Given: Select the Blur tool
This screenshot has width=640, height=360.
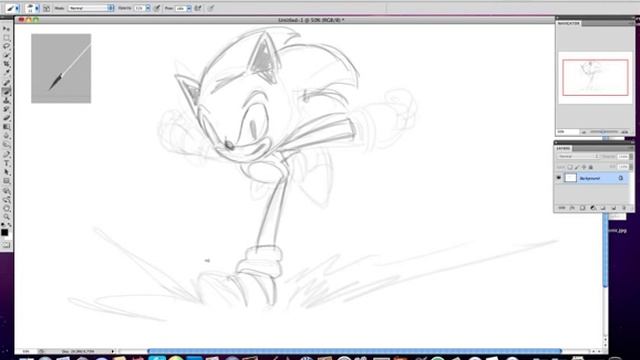Looking at the screenshot, I should [6, 136].
